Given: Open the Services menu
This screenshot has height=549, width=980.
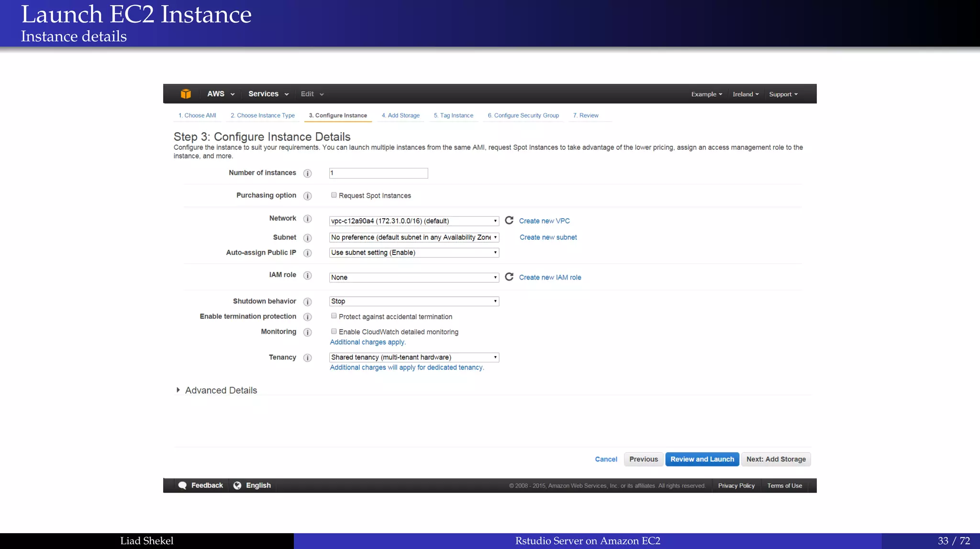Looking at the screenshot, I should click(x=268, y=94).
